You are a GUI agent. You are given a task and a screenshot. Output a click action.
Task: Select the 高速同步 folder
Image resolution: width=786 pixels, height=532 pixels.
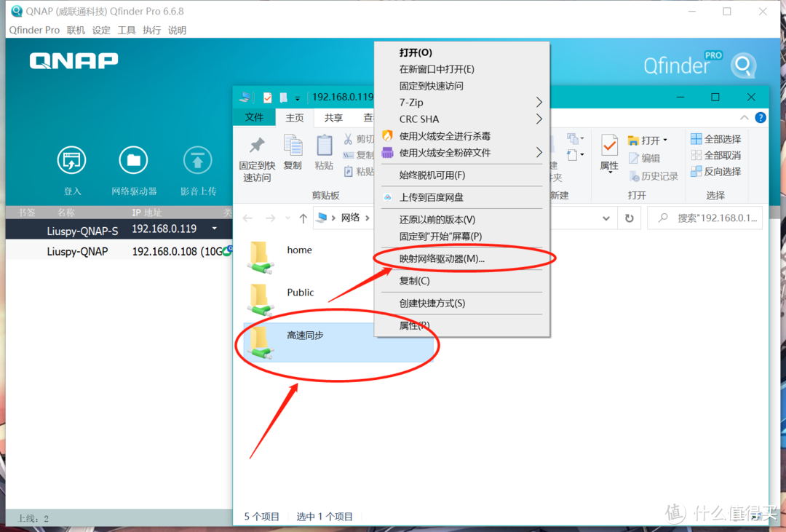tap(306, 335)
